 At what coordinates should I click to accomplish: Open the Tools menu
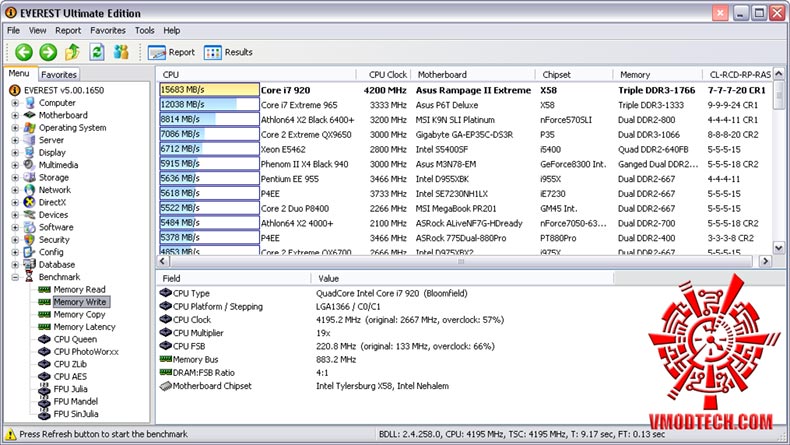pos(145,30)
